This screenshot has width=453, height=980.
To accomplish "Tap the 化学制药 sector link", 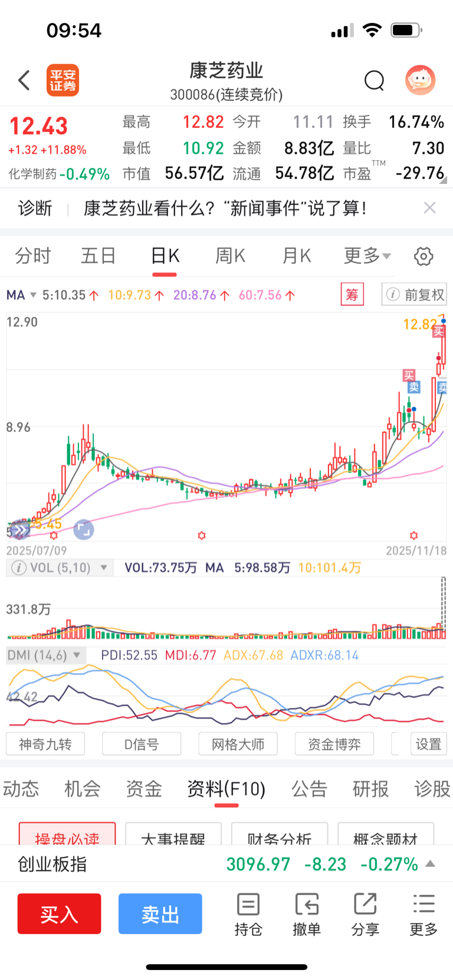I will tap(32, 174).
